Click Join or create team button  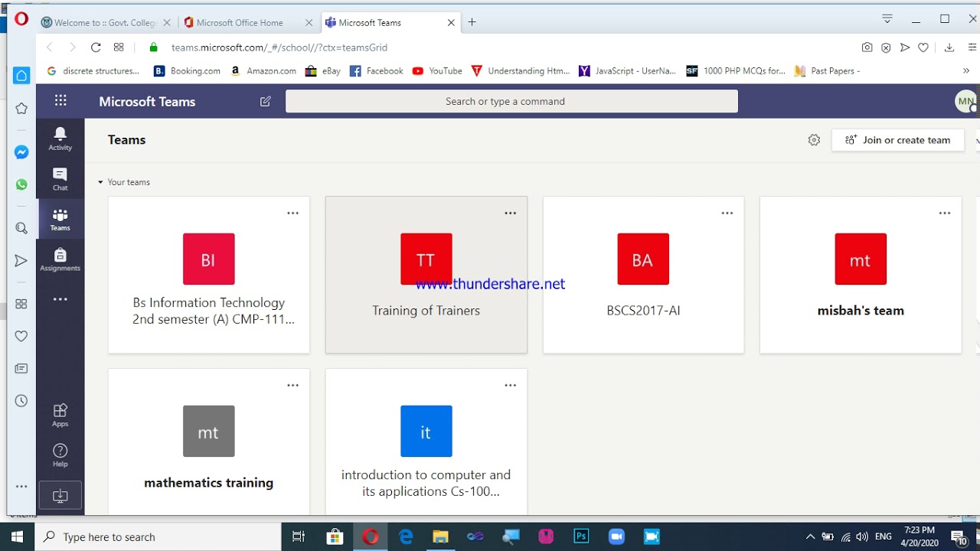(898, 140)
